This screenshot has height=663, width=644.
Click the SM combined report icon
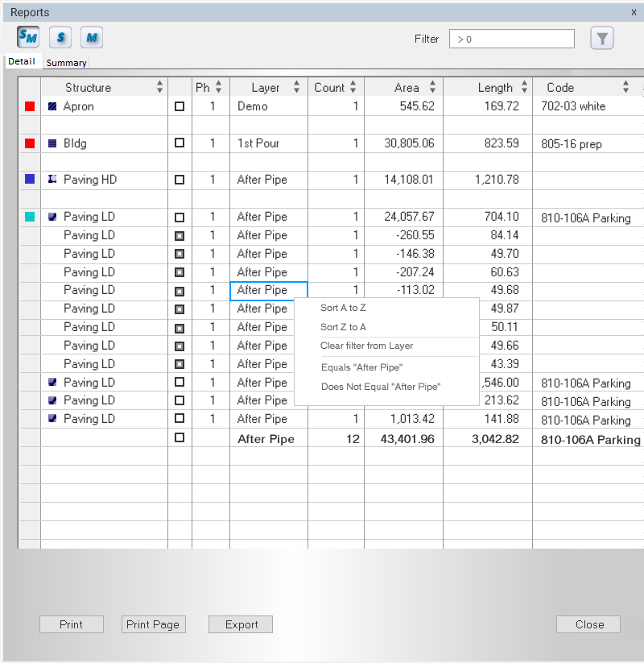[x=28, y=37]
